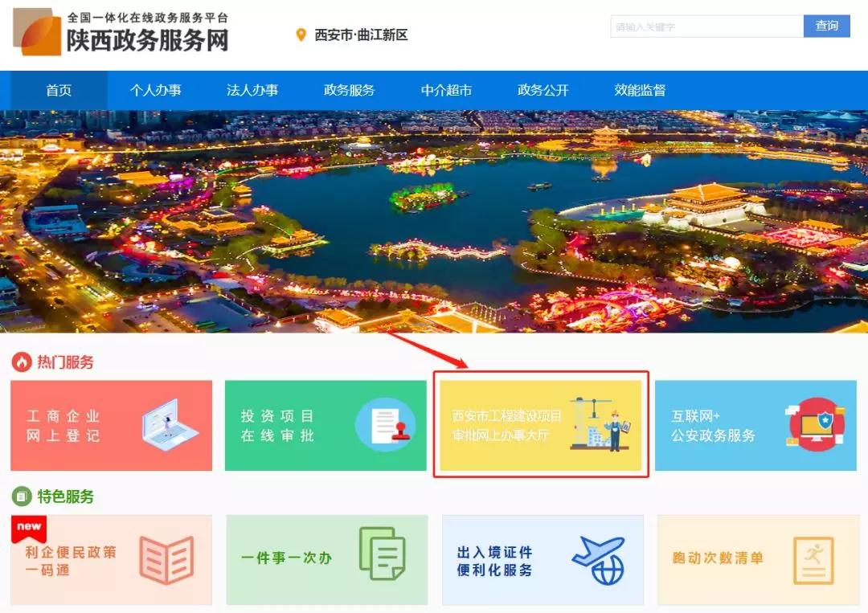
Task: Click the running figure icon on 跑动次数清单
Action: click(x=813, y=560)
